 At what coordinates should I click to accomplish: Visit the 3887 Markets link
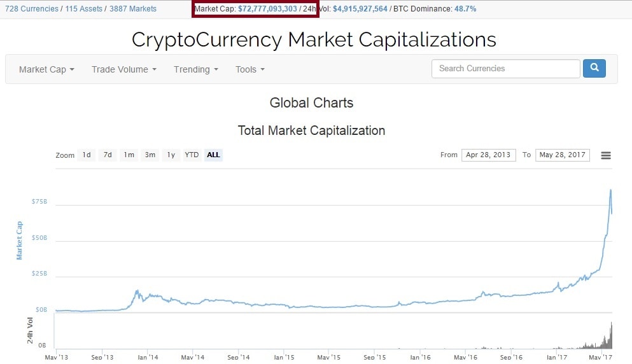coord(133,9)
